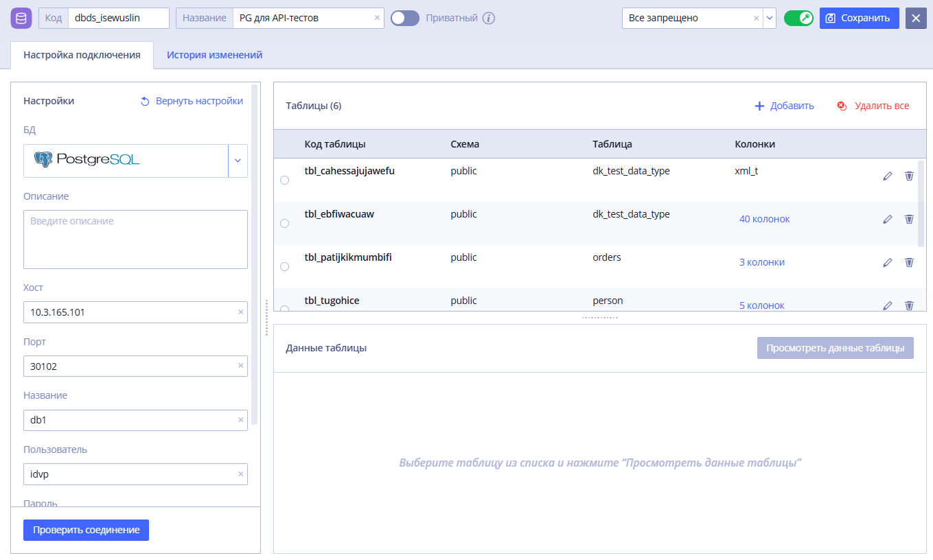Open the 3 колонки link
Viewport: 933px width, 560px height.
pyautogui.click(x=762, y=262)
